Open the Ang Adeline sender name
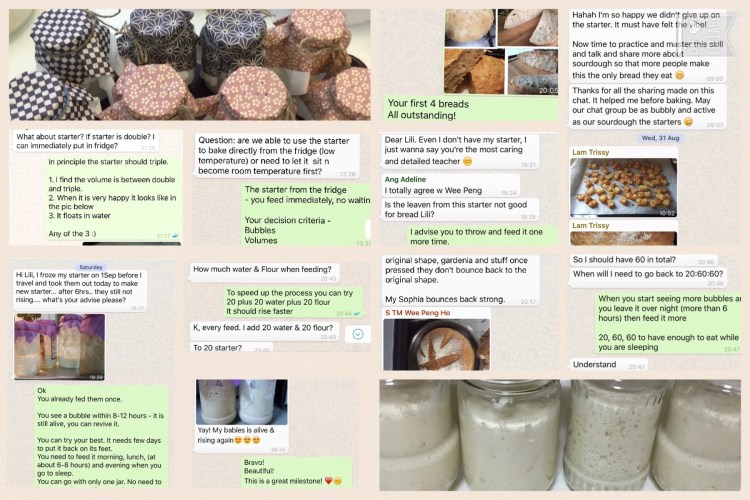 pos(405,179)
